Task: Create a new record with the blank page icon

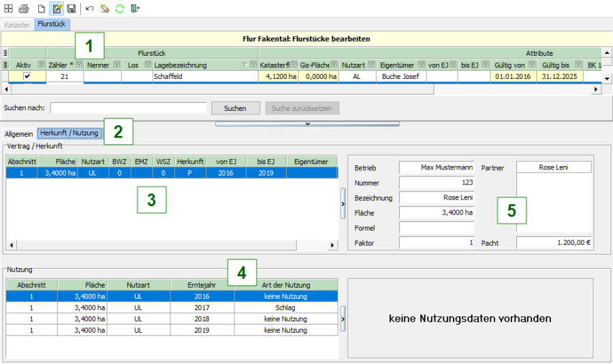Action: coord(41,8)
